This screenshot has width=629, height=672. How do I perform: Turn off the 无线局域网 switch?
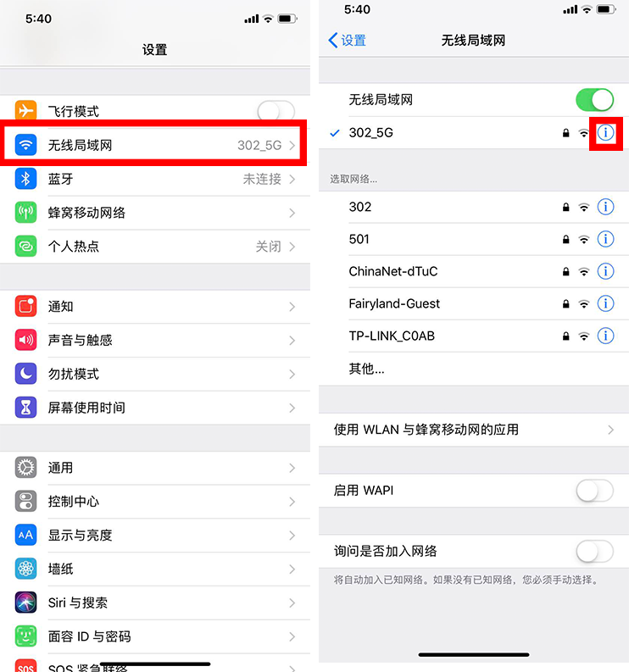[594, 100]
